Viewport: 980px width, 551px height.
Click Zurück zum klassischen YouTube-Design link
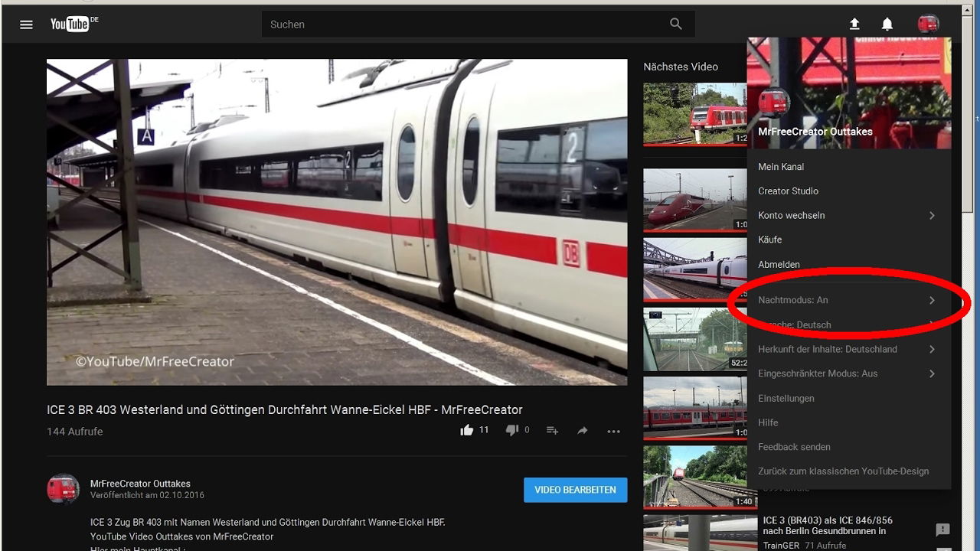pyautogui.click(x=842, y=471)
